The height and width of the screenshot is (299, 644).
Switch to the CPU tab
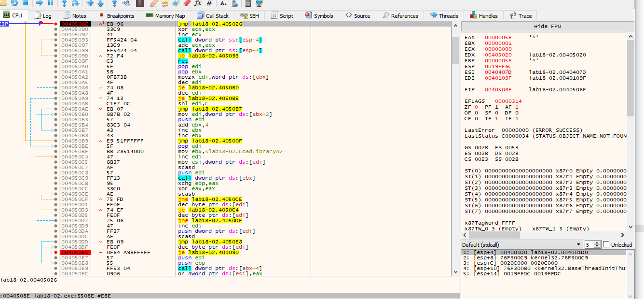(x=13, y=15)
